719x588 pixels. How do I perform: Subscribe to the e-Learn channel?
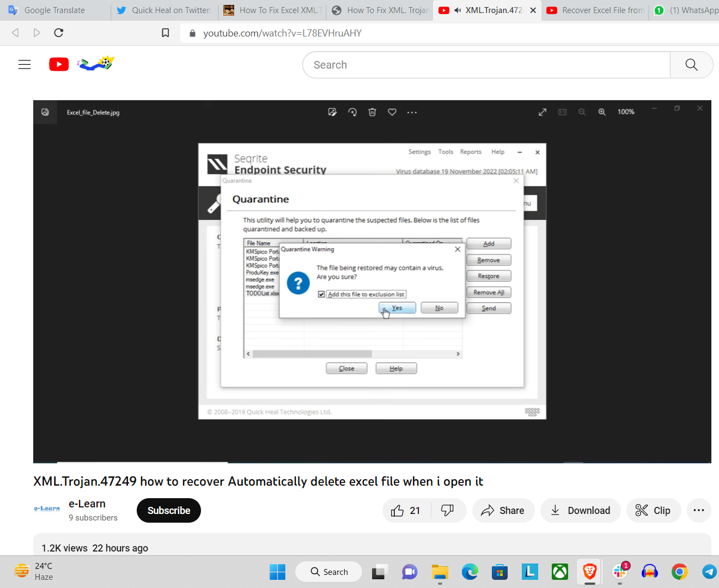(169, 510)
